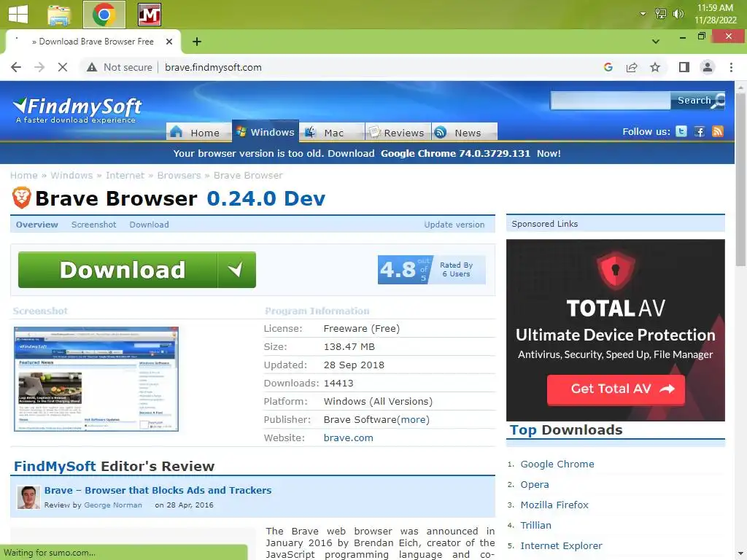Open the RSS feed icon

coord(718,131)
